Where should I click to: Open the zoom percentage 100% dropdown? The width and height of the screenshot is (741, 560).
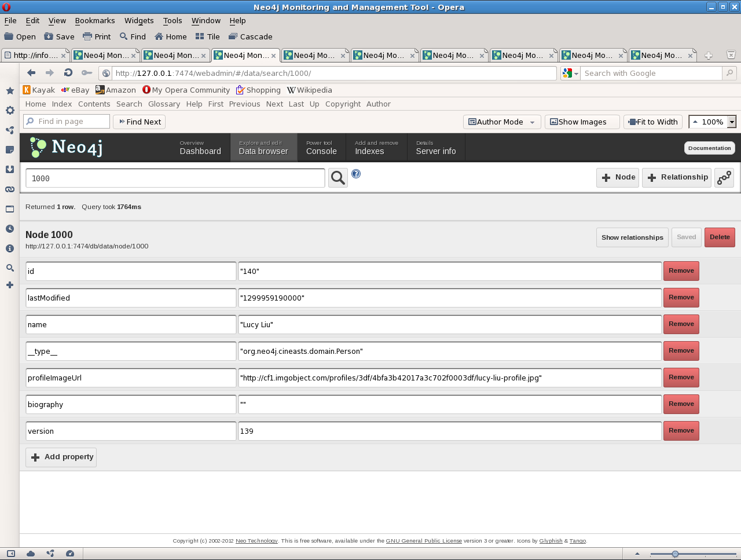(x=732, y=122)
